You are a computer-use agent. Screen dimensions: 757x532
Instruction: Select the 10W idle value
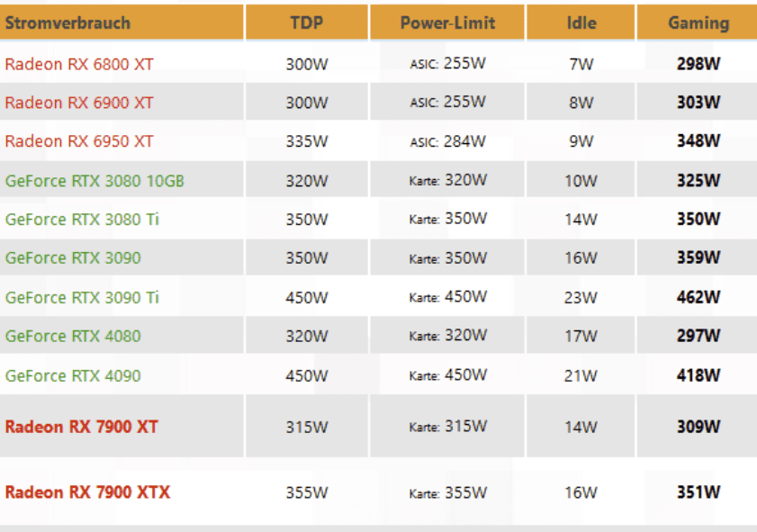(581, 181)
